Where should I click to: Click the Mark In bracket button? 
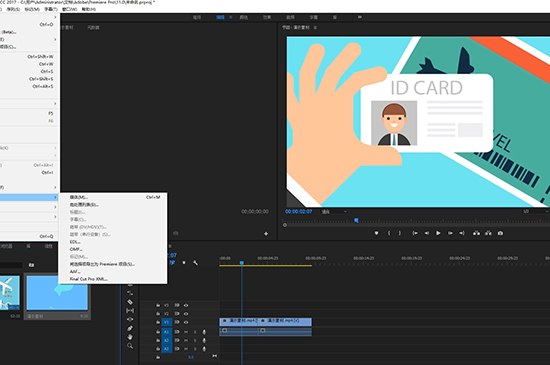click(389, 233)
